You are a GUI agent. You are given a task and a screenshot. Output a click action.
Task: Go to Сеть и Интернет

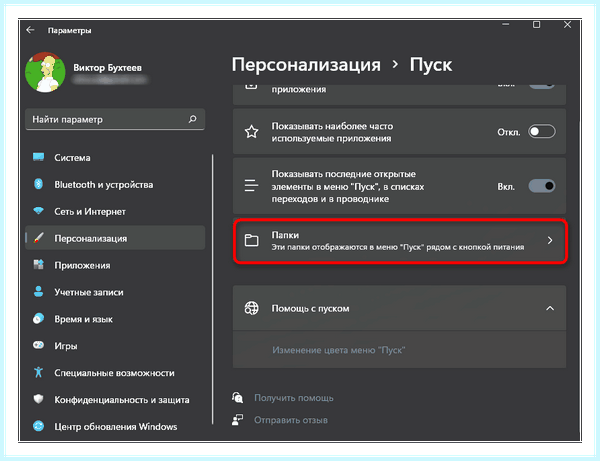click(90, 212)
